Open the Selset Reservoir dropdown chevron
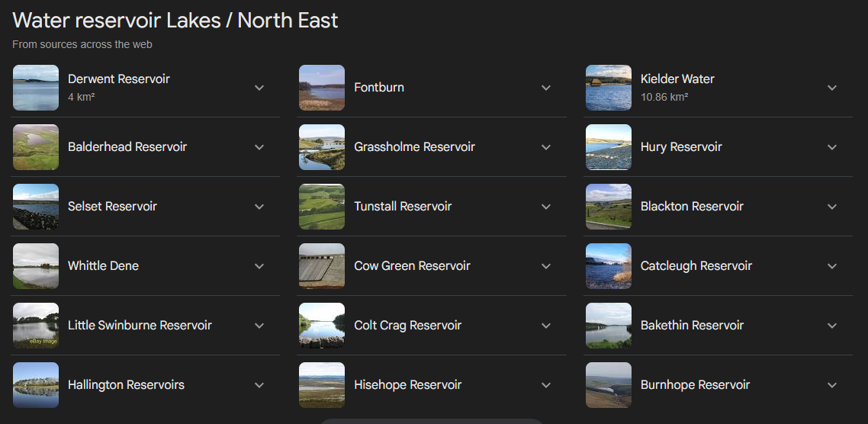This screenshot has height=424, width=868. (x=259, y=207)
